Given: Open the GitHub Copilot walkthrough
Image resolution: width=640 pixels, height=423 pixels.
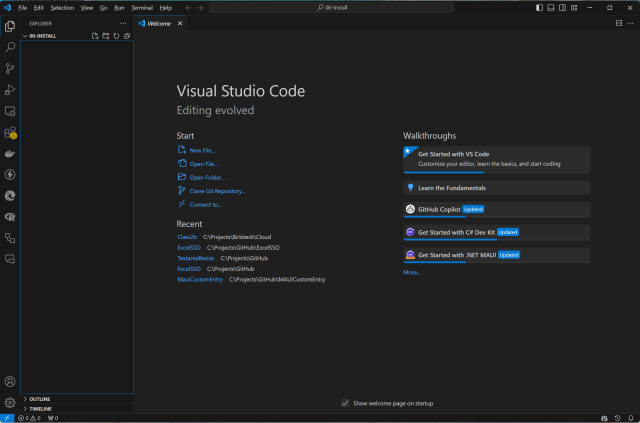Looking at the screenshot, I should 440,209.
